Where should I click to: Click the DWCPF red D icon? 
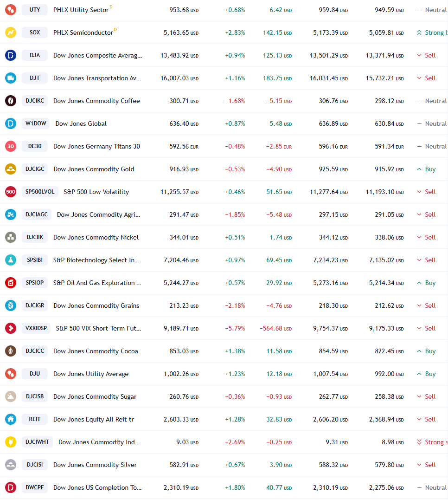11,487
